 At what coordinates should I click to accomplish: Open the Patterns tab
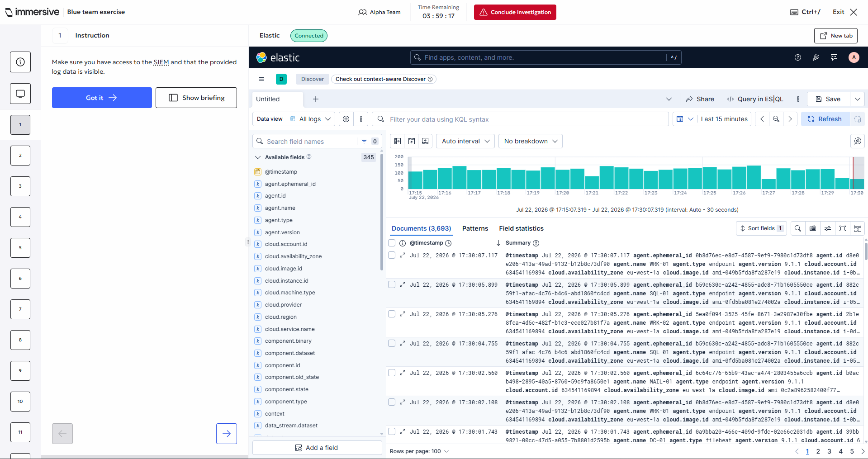click(x=475, y=228)
